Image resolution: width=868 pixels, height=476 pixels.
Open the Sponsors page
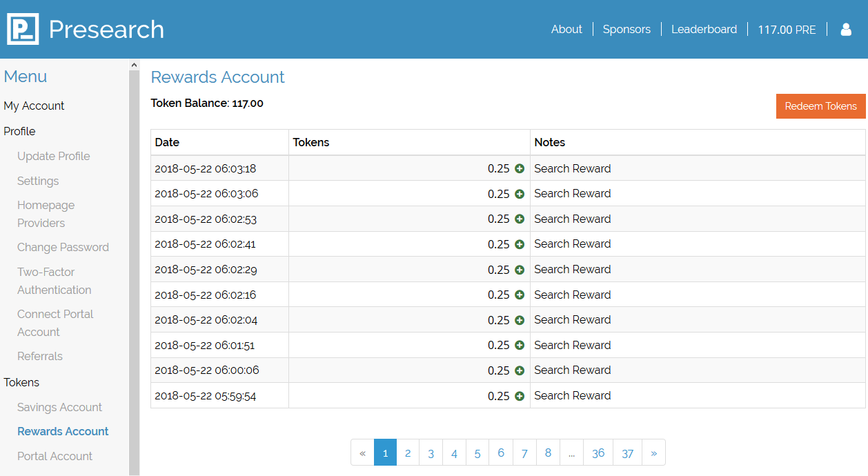(627, 30)
